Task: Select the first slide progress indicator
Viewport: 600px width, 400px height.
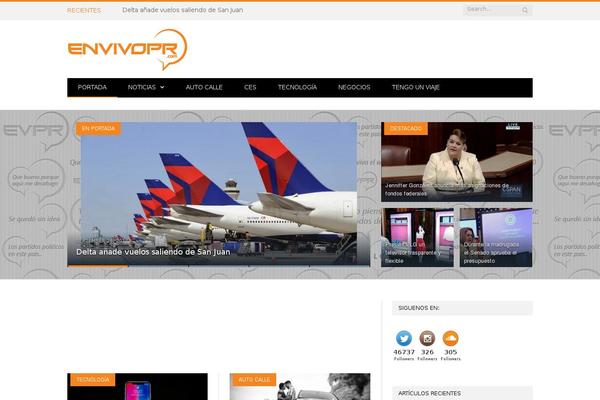Action: [x=98, y=266]
